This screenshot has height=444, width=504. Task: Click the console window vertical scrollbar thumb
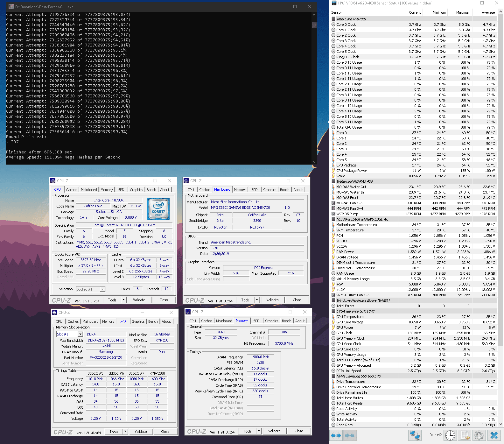[x=314, y=25]
